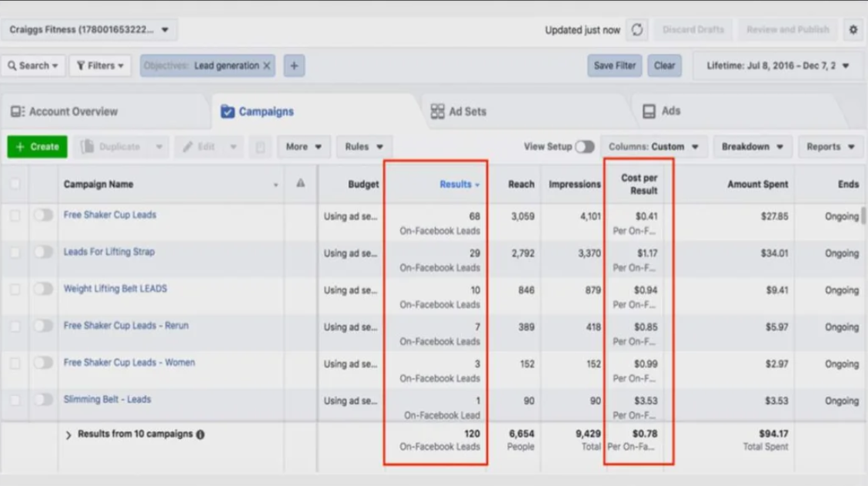Switch to the Ad Sets tab
This screenshot has height=486, width=868.
tap(459, 112)
